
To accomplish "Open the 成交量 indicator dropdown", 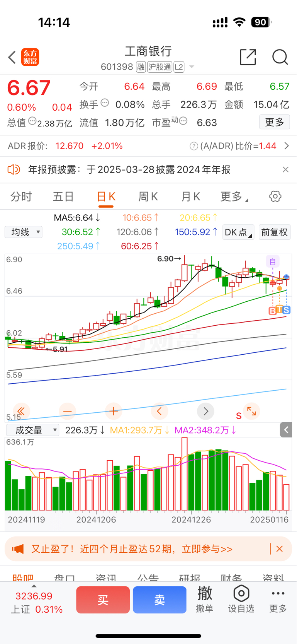I will (x=33, y=430).
